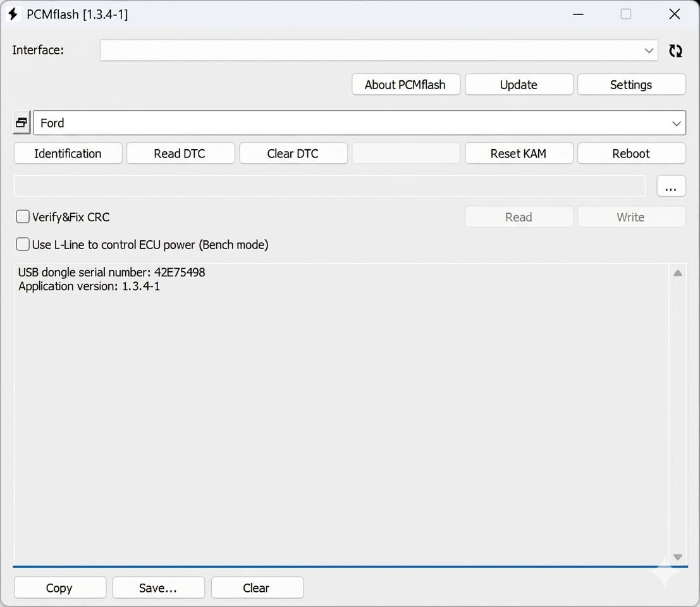
Task: Click the disabled Write button
Action: (x=631, y=216)
